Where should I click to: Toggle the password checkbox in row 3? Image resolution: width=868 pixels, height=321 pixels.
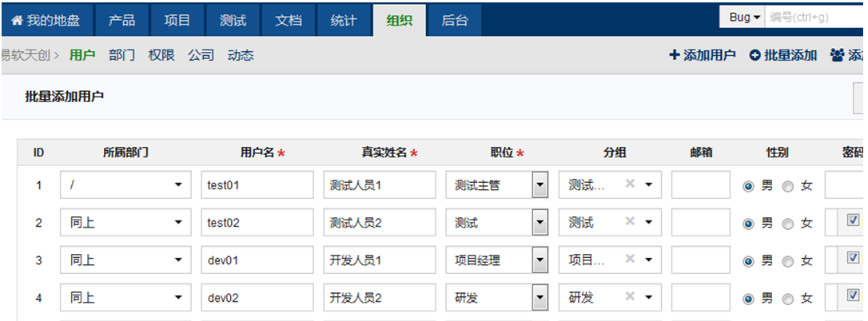coord(853,257)
